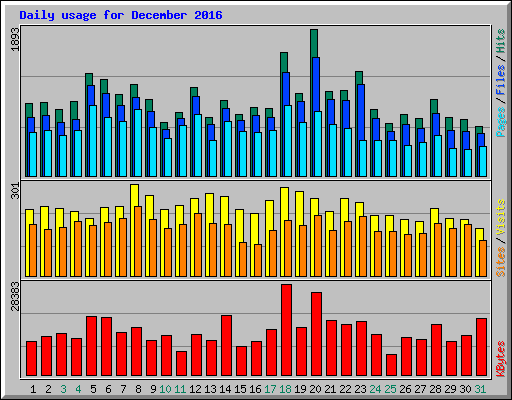Select the 28383 KBytes axis value

pyautogui.click(x=15, y=296)
